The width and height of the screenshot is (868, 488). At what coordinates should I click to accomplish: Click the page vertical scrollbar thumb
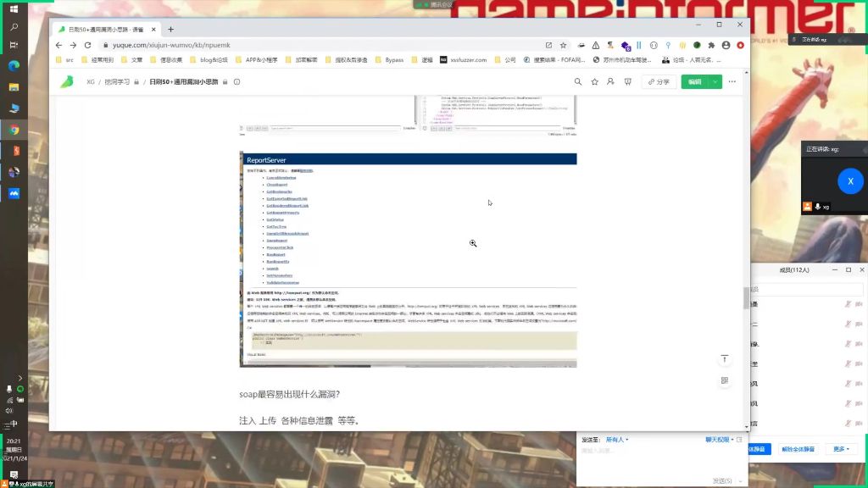tap(746, 299)
